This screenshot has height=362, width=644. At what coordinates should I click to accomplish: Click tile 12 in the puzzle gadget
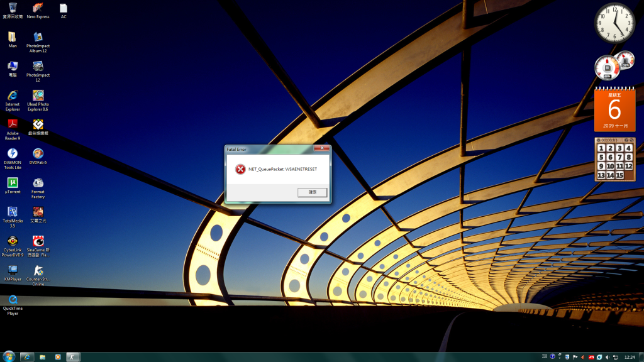pyautogui.click(x=628, y=166)
